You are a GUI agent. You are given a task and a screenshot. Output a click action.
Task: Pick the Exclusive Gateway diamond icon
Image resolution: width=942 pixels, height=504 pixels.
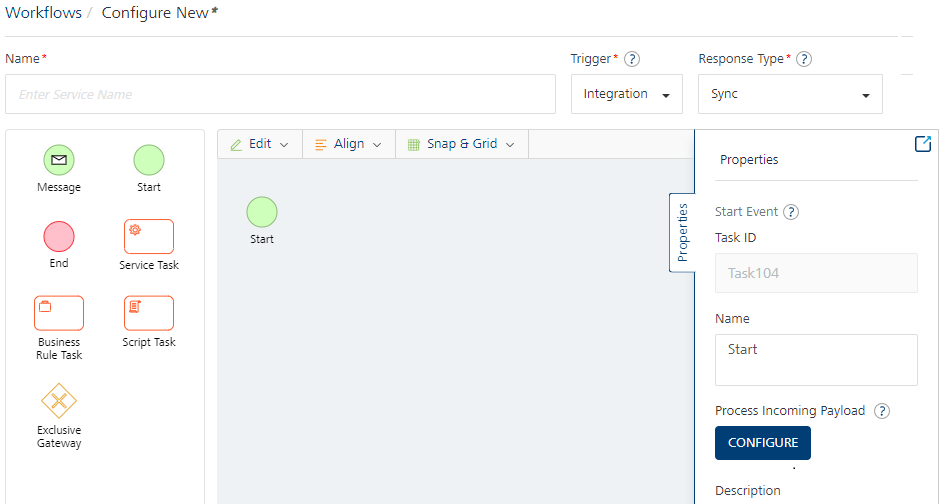pos(59,402)
